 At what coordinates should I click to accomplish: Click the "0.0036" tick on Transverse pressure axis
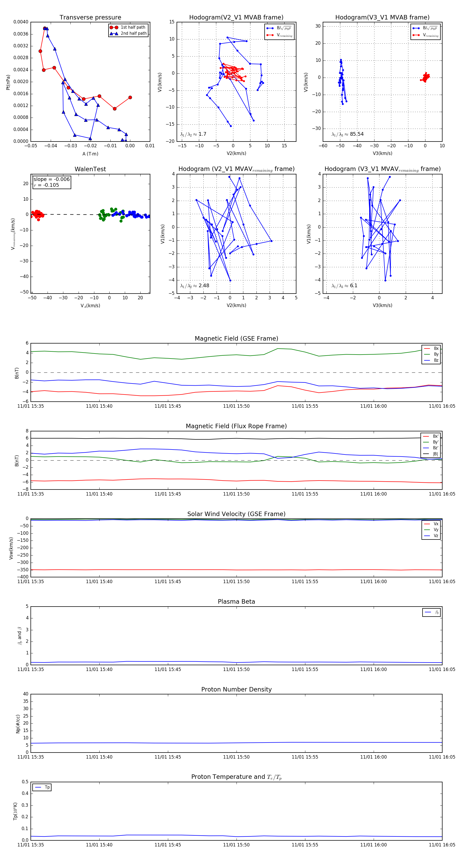[x=21, y=34]
